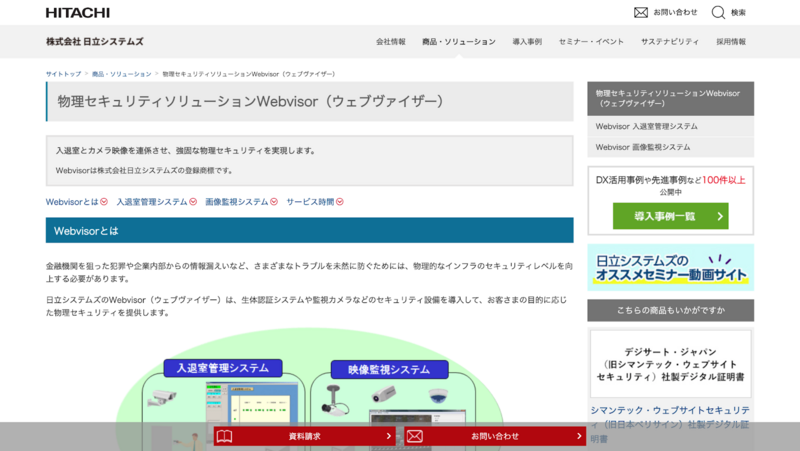Click the envelope icon beside お問い合わせ in header
This screenshot has height=451, width=800.
pos(641,13)
